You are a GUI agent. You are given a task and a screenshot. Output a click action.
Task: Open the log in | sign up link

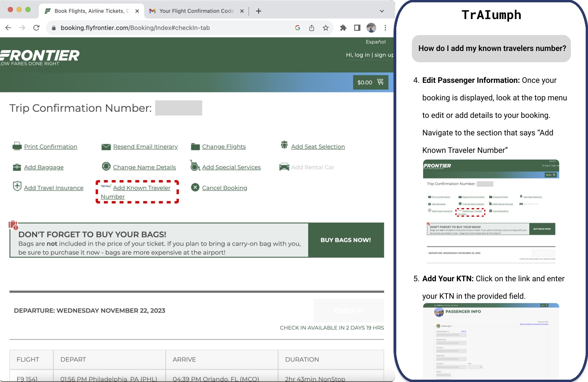point(370,55)
